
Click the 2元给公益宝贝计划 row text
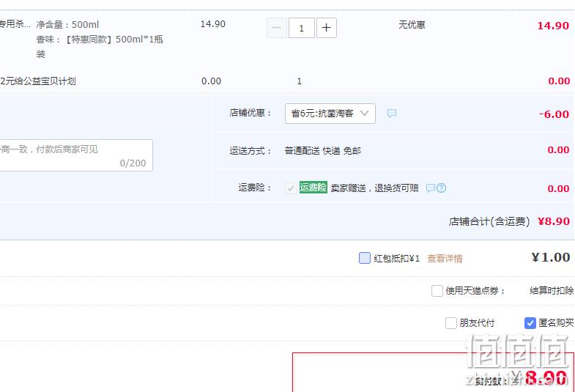38,81
